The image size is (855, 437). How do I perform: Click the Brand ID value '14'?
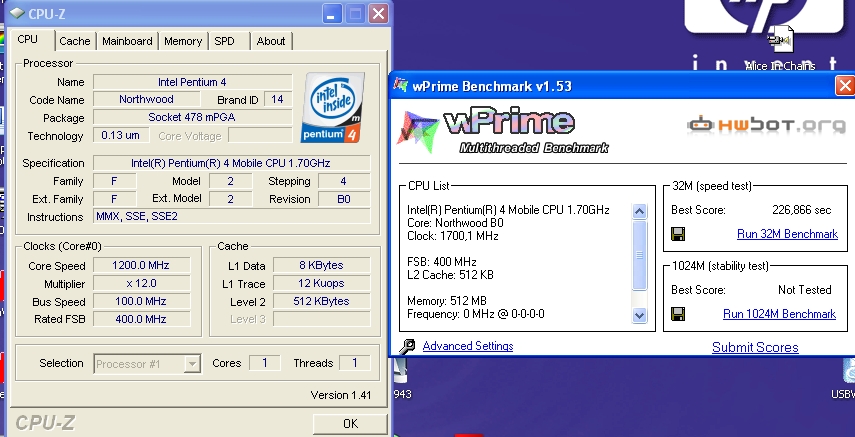278,99
